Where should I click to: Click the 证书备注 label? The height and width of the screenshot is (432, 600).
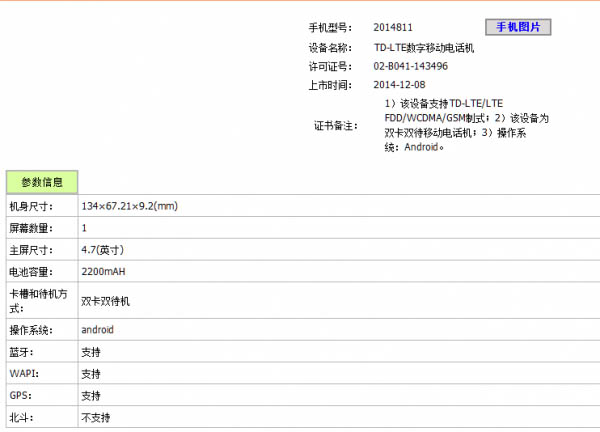[336, 126]
